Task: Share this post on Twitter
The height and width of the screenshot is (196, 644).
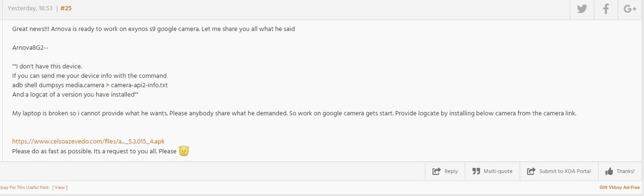Action: (x=582, y=9)
